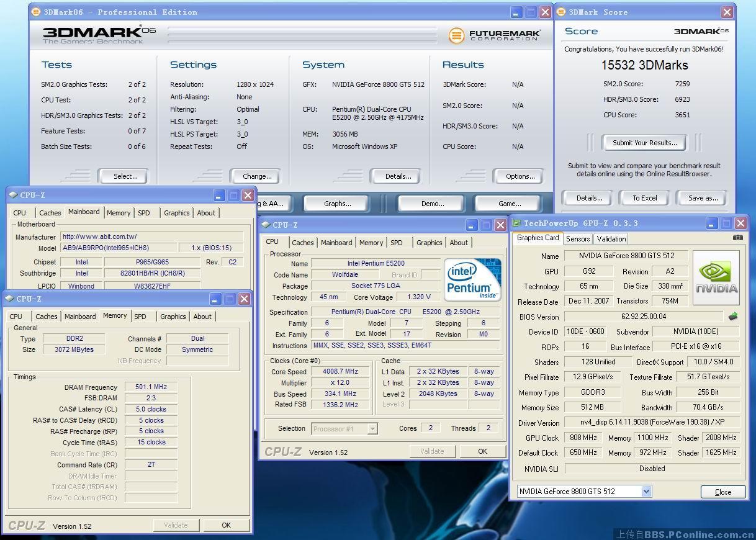Open the GPU-Z graphics card selector dropdown
This screenshot has height=540, width=756.
646,491
